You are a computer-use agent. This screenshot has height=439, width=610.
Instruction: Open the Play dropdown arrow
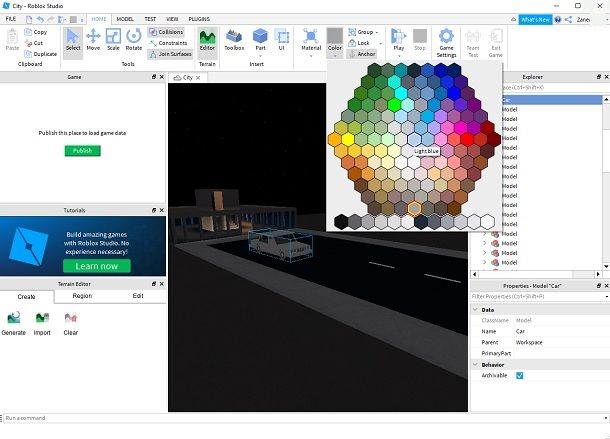pyautogui.click(x=399, y=56)
